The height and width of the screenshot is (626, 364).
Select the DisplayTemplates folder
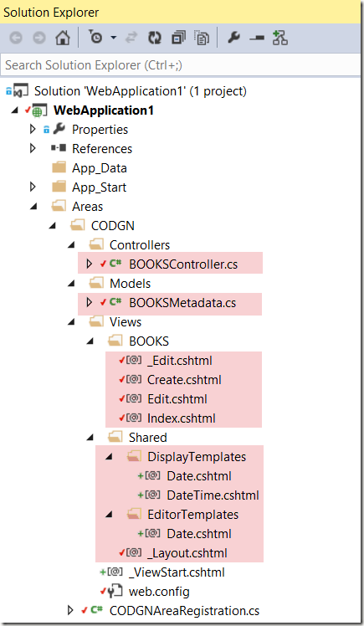[197, 457]
